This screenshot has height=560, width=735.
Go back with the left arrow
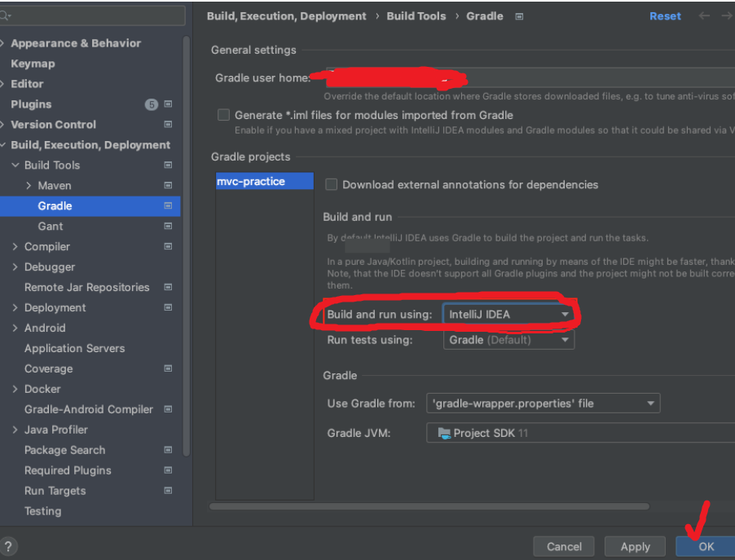tap(704, 16)
